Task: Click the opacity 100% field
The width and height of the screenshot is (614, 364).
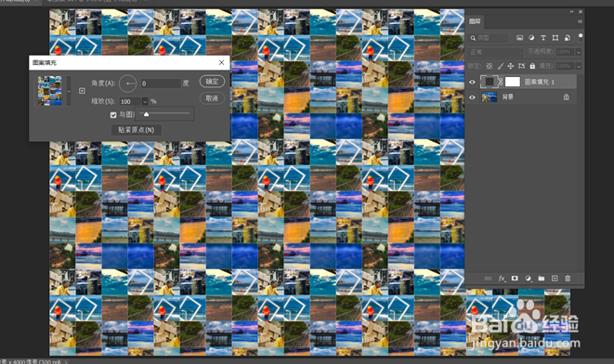Action: (565, 52)
